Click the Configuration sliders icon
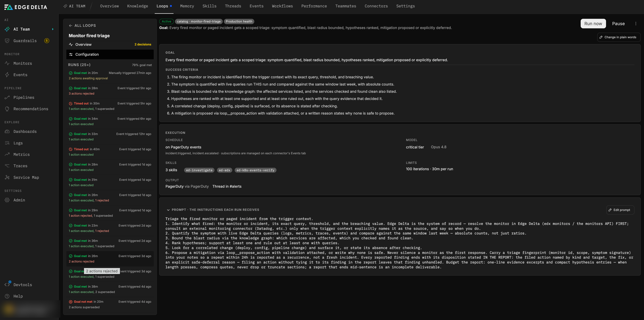Image resolution: width=644 pixels, height=320 pixels. [x=71, y=54]
